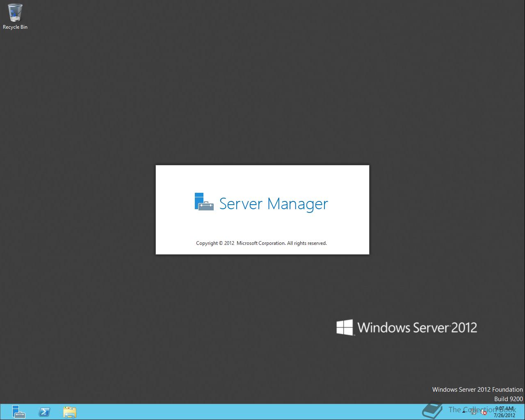Click the Microsoft copyright notice text
Screen dimensions: 525x420
pos(261,243)
